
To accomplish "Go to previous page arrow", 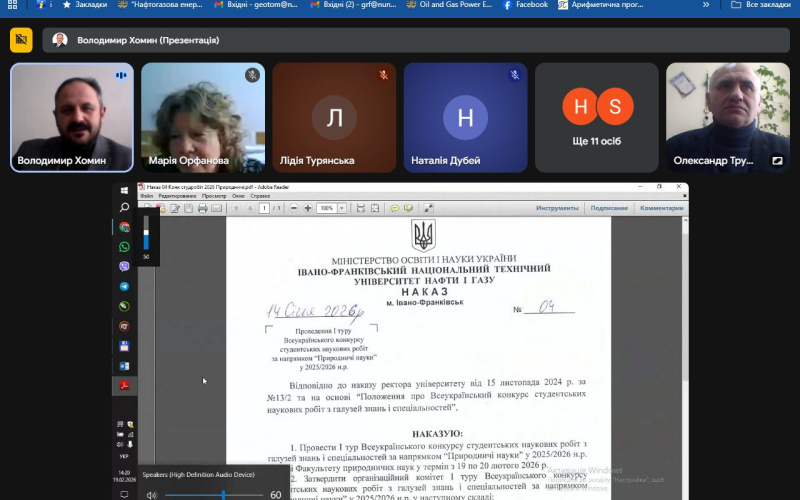I will pyautogui.click(x=236, y=208).
